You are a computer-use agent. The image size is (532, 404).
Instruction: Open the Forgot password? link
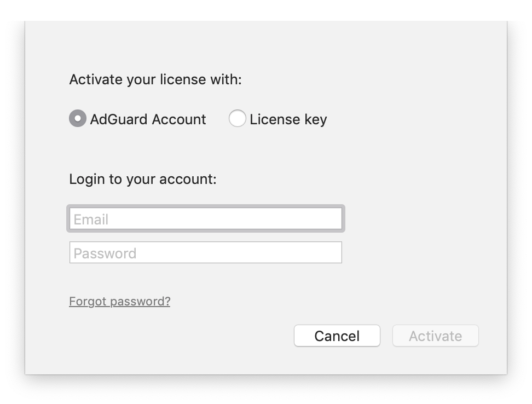click(119, 301)
